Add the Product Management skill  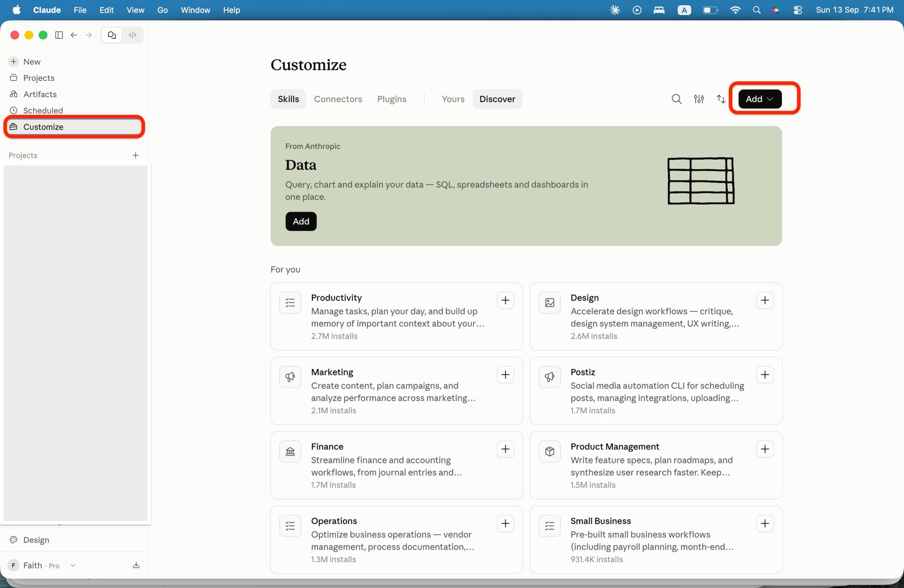point(765,449)
